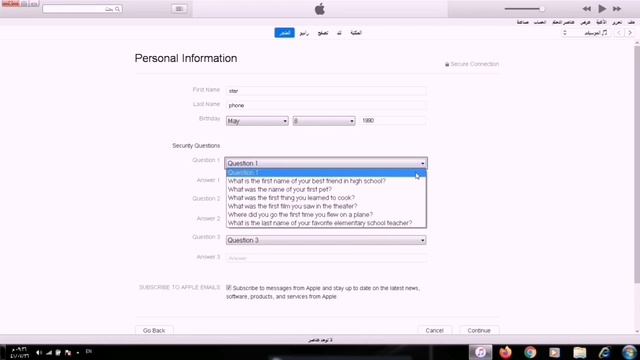The image size is (640, 360).
Task: Click in the Last Name field
Action: (x=326, y=105)
